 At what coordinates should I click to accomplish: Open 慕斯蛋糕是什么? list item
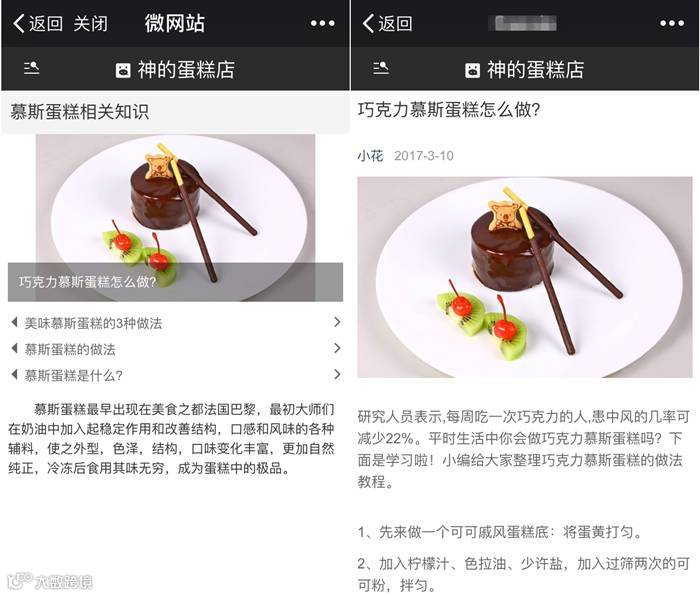click(x=74, y=375)
